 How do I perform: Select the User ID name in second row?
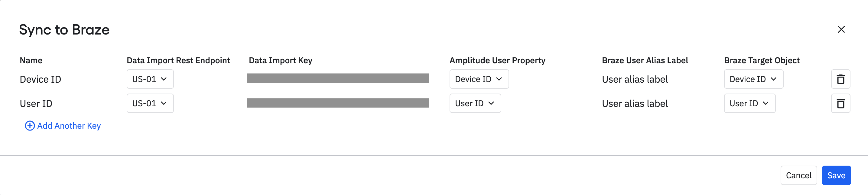36,104
